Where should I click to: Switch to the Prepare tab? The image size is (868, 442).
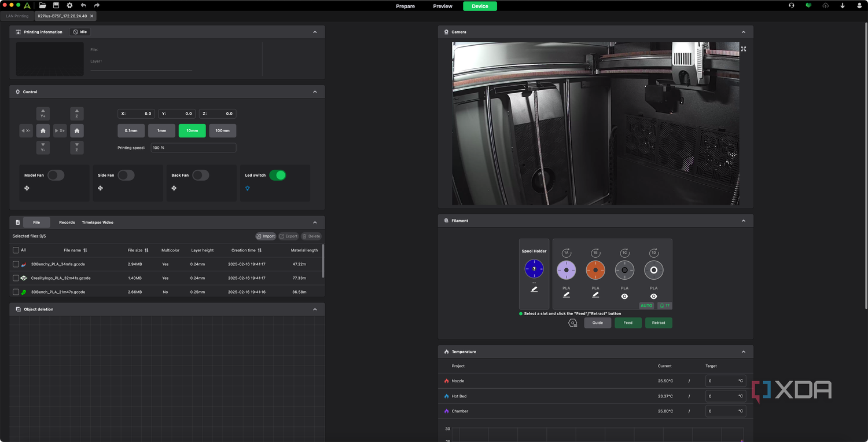405,6
